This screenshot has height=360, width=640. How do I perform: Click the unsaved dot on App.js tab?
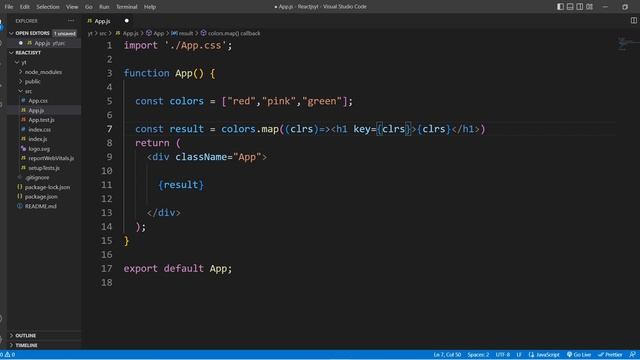[127, 20]
